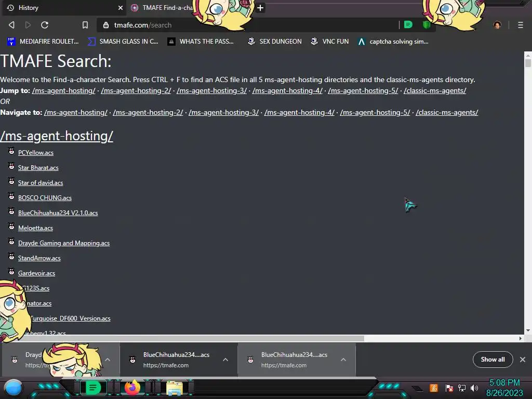532x399 pixels.
Task: Click the padlock icon in address bar
Action: 106,25
